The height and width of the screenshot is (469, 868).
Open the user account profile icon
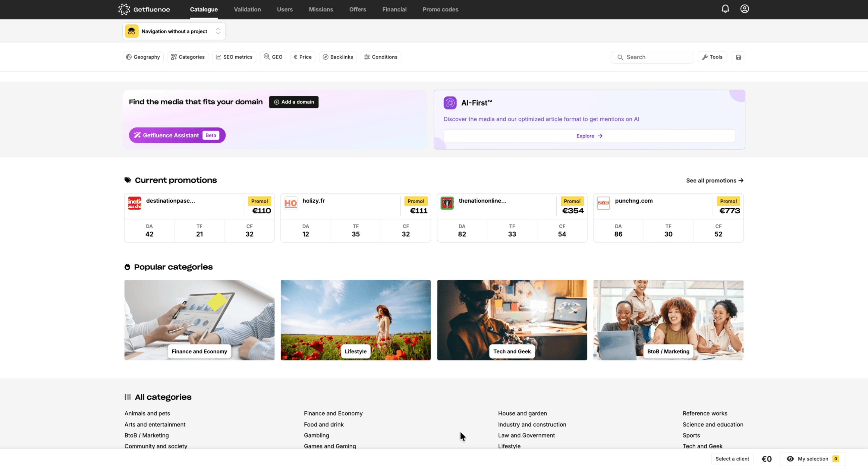click(744, 9)
